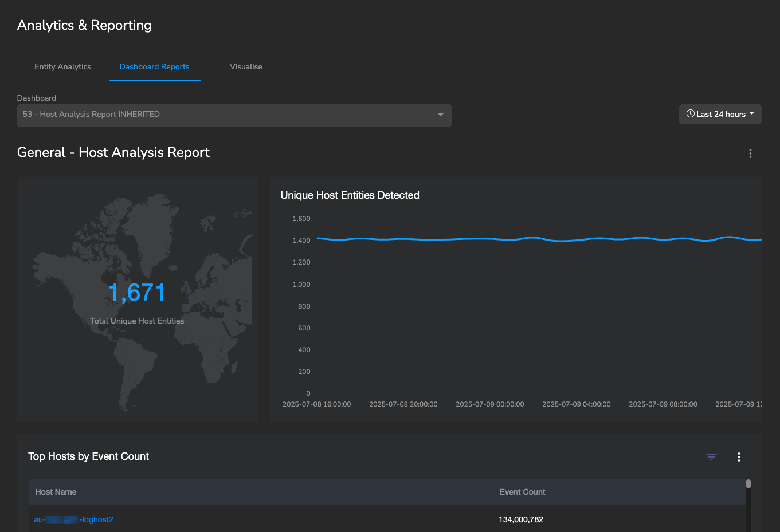
Task: Click the 1,671 Total Unique Host Entities metric
Action: pos(136,292)
